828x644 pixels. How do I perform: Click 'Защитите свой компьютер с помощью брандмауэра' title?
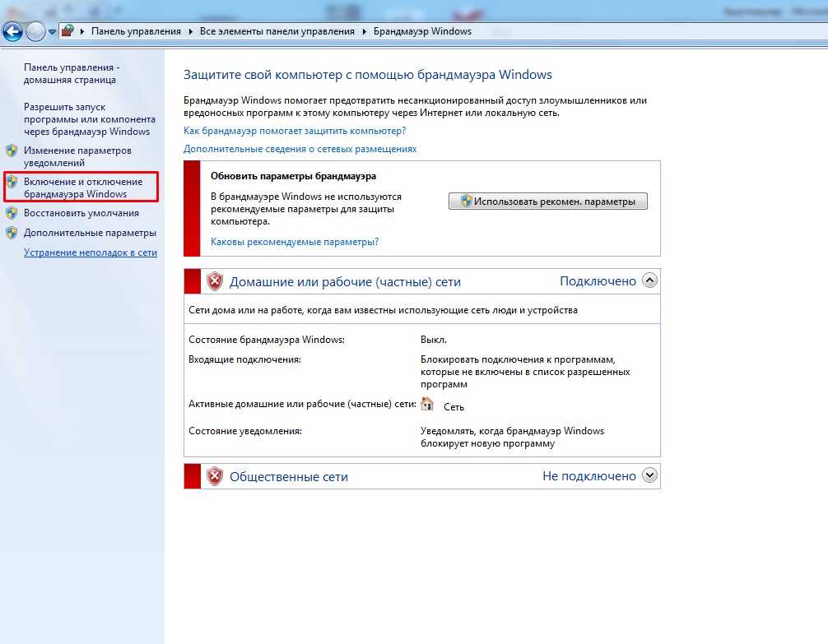[368, 74]
